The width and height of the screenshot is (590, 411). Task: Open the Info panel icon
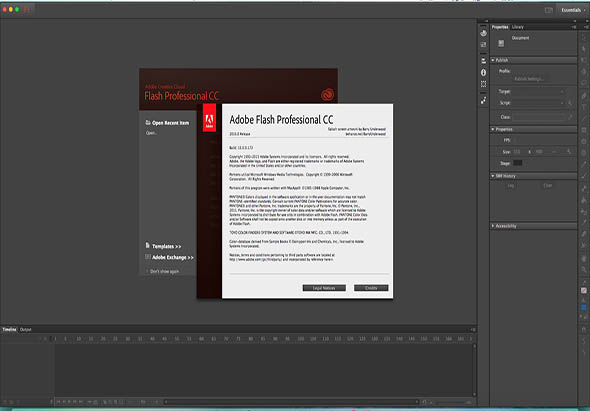coord(484,72)
